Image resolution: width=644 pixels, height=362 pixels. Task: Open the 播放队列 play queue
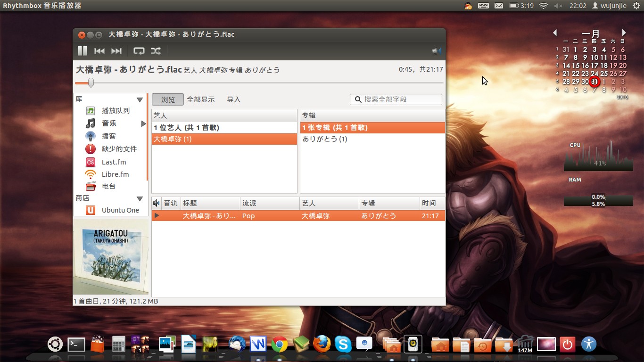[116, 111]
